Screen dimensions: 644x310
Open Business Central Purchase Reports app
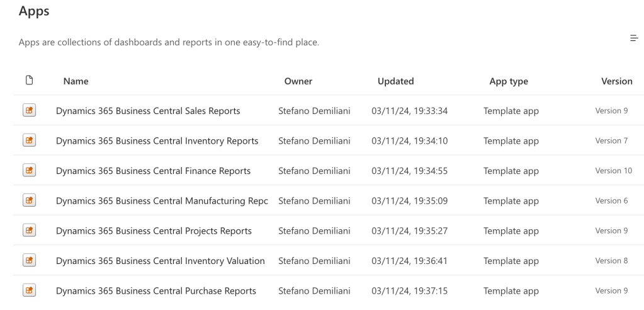(155, 290)
